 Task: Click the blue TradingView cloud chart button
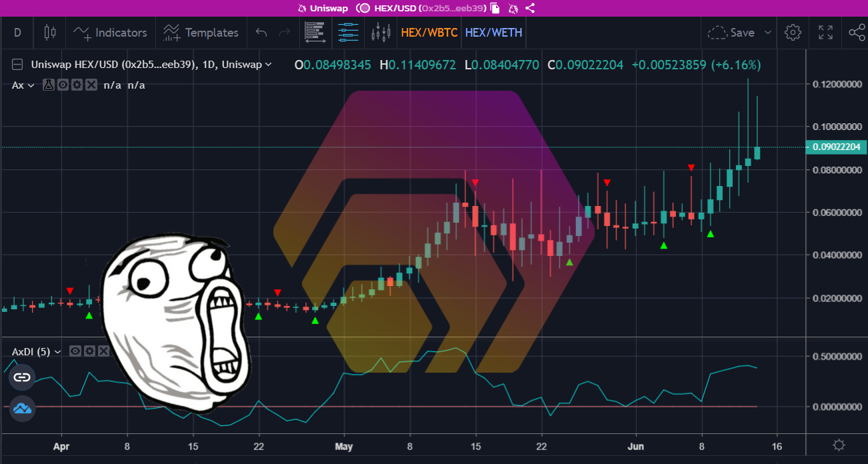(x=22, y=408)
